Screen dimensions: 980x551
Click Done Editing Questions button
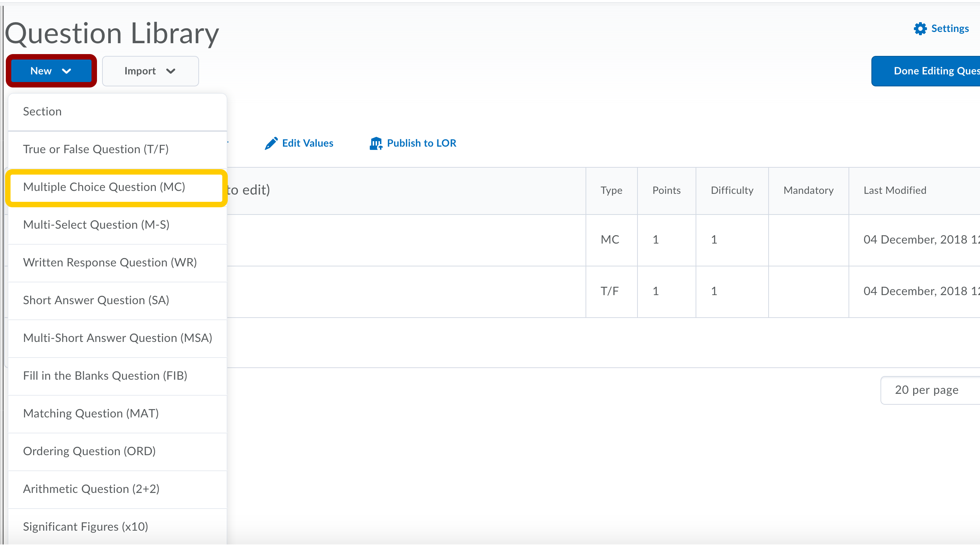[928, 71]
